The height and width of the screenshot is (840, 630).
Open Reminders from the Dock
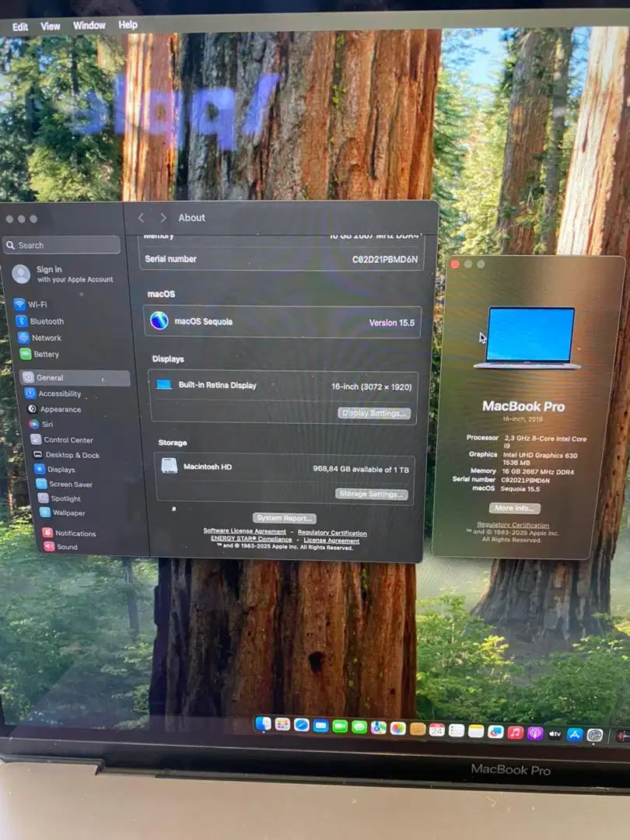[457, 730]
